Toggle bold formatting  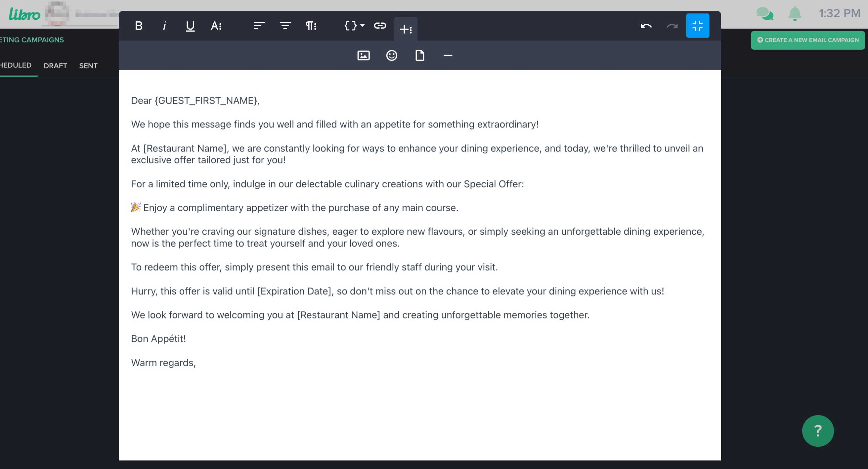(x=138, y=26)
